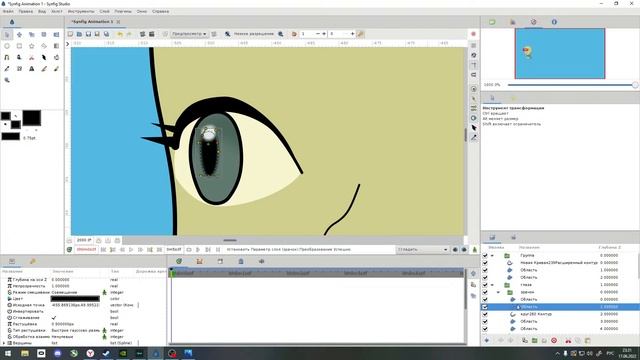Image resolution: width=640 pixels, height=360 pixels.
Task: Open the Файл menu
Action: click(x=8, y=11)
